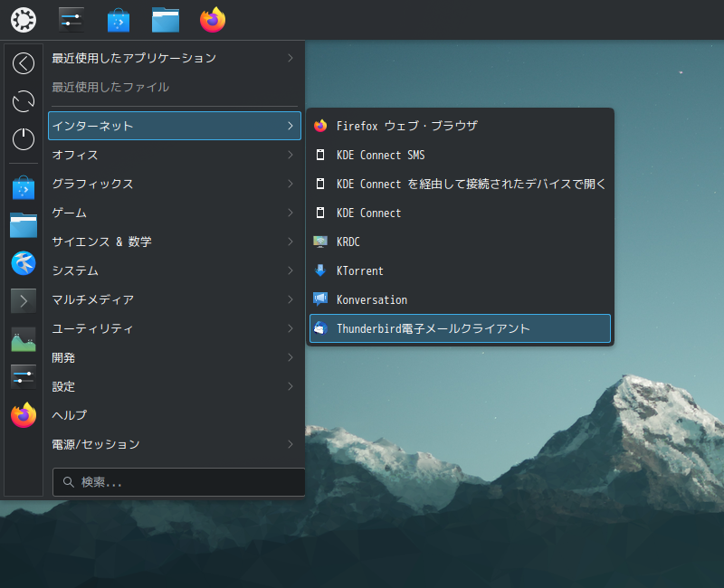Expand the サイエンス & 数学 chevron
Viewport: 724px width, 588px height.
pos(291,242)
